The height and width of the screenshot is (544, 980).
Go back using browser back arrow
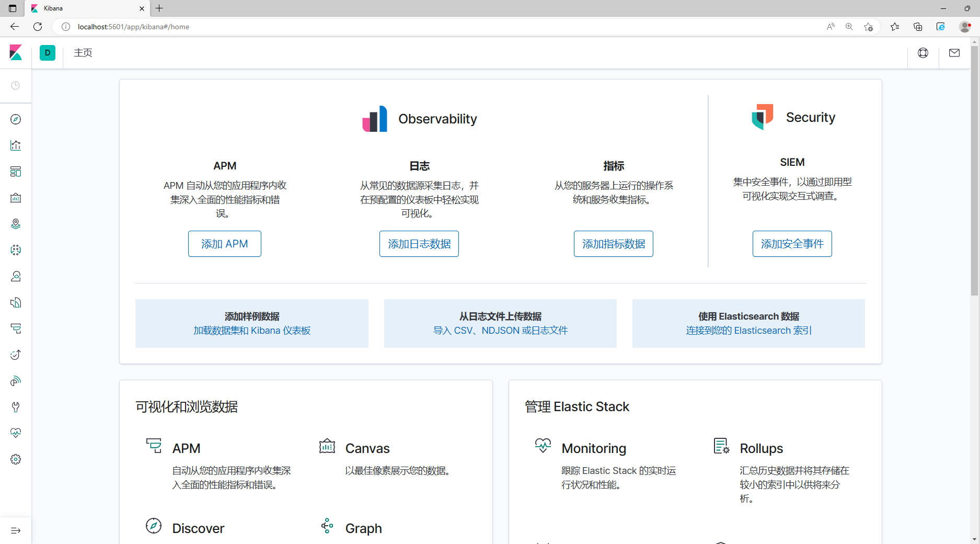[x=15, y=27]
